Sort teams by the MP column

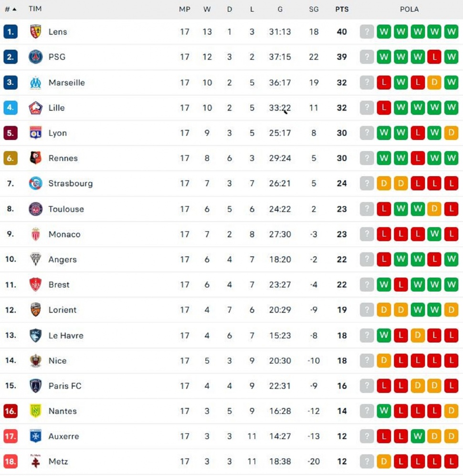pos(185,9)
